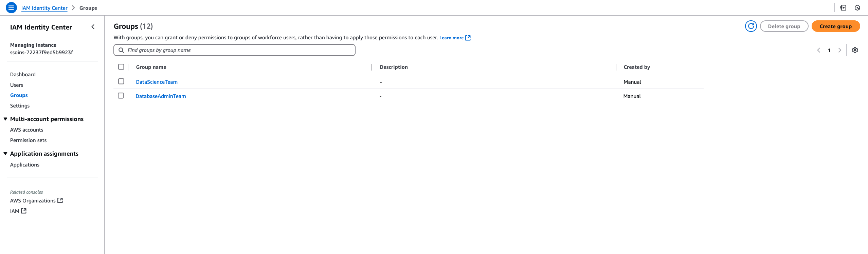The width and height of the screenshot is (868, 254).
Task: Follow the Learn more link
Action: (x=451, y=38)
